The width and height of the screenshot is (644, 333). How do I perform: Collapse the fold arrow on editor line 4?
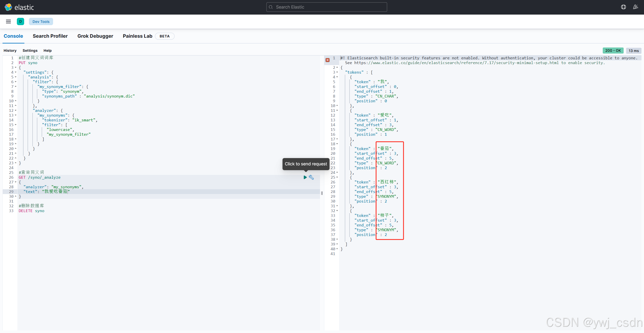click(16, 72)
